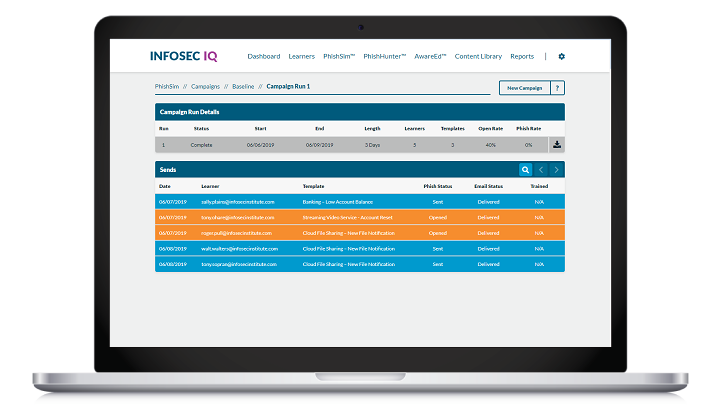Viewport: 720px width, 408px height.
Task: Click the help question mark button
Action: point(557,88)
